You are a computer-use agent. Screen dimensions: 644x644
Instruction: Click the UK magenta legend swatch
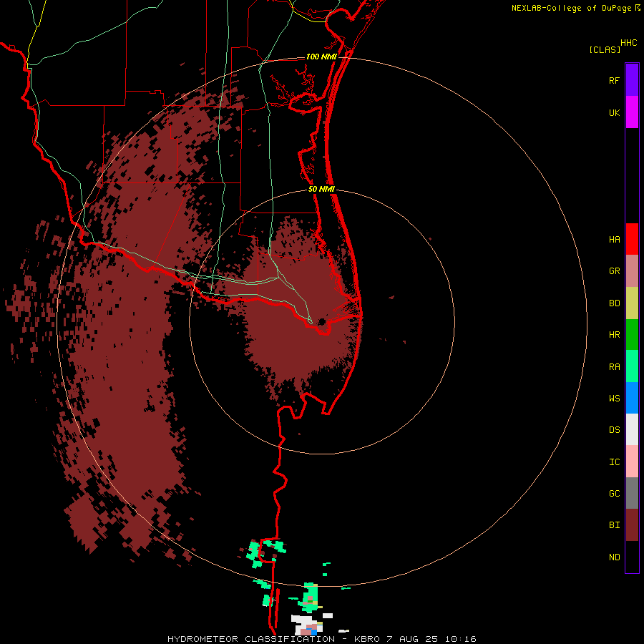coord(632,112)
